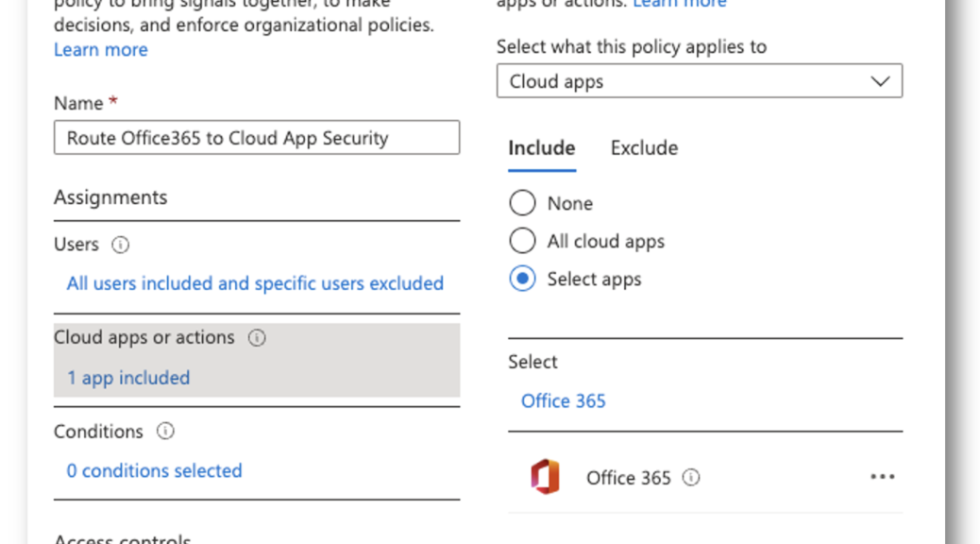The image size is (980, 544).
Task: Open the Learn more link under policy description
Action: 101,49
